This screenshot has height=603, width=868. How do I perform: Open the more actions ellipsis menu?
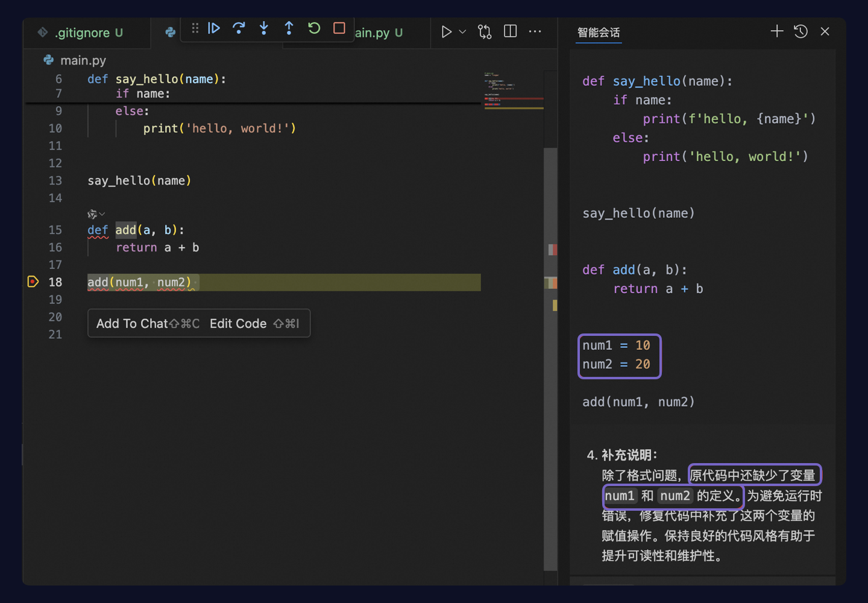click(x=535, y=31)
